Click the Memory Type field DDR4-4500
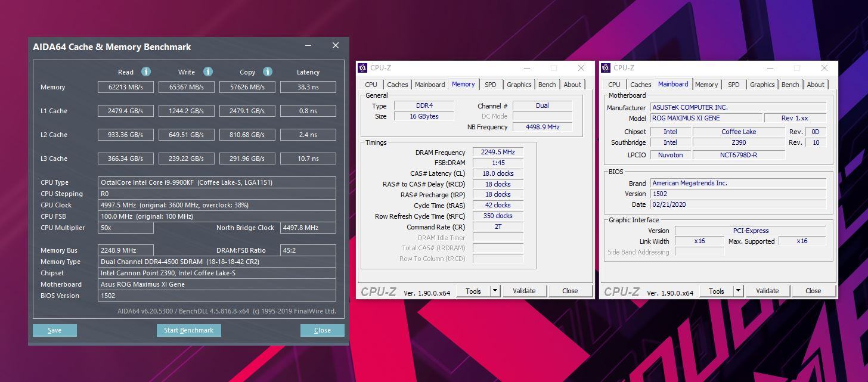 click(217, 262)
